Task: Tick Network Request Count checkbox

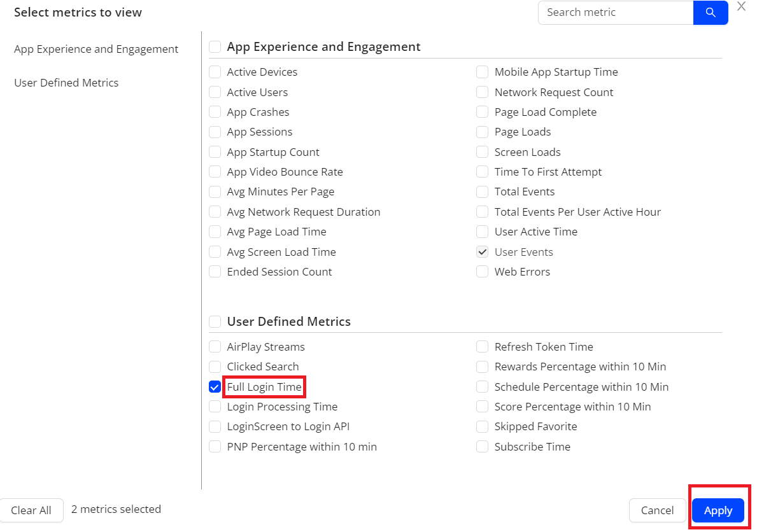Action: (x=483, y=92)
